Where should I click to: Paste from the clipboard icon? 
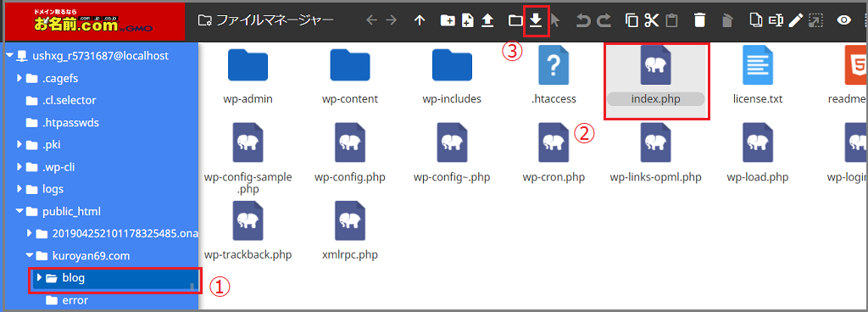(x=671, y=20)
